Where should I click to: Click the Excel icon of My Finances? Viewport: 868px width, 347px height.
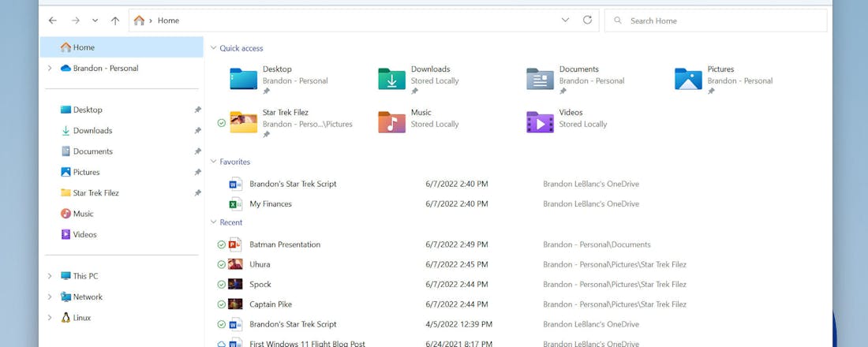point(236,203)
